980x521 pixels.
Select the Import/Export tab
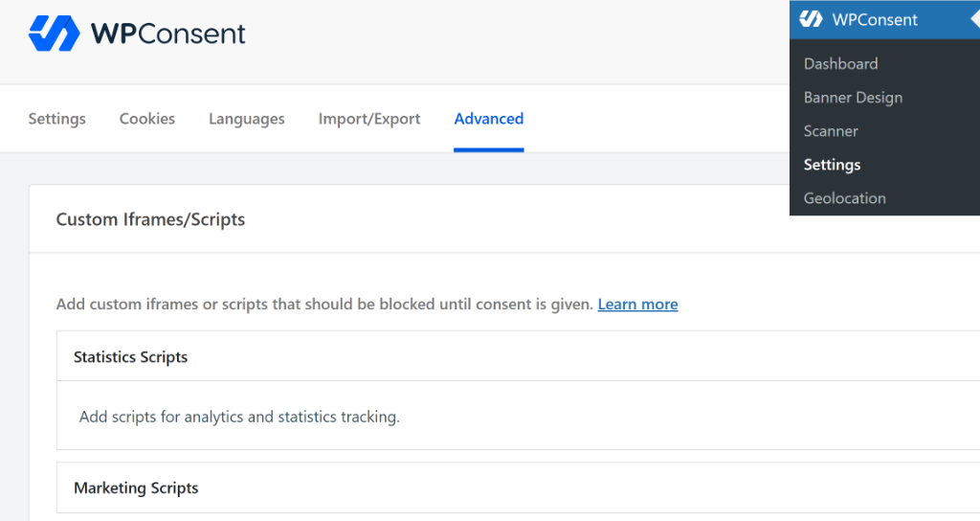368,119
